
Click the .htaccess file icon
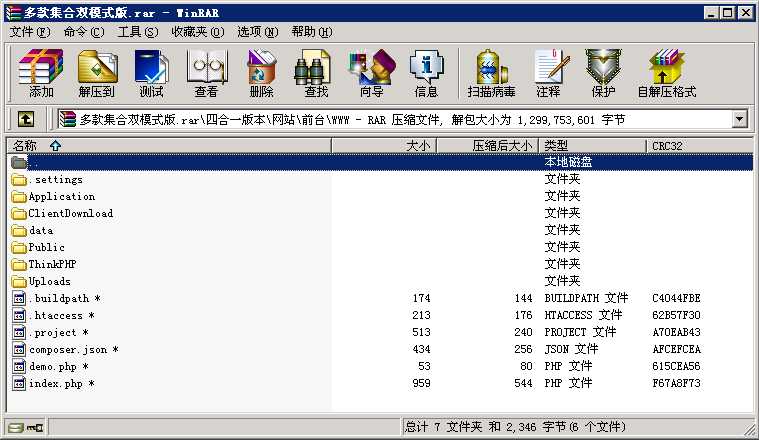click(x=19, y=316)
